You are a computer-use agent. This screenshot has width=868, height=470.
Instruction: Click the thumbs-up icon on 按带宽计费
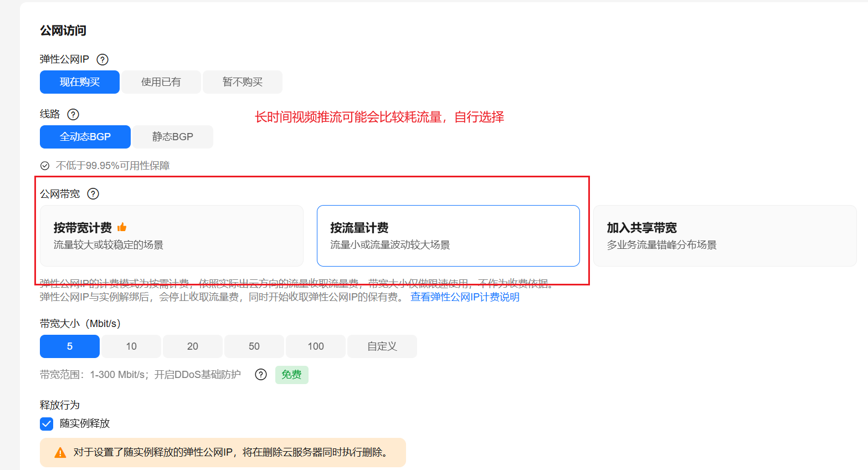coord(122,227)
